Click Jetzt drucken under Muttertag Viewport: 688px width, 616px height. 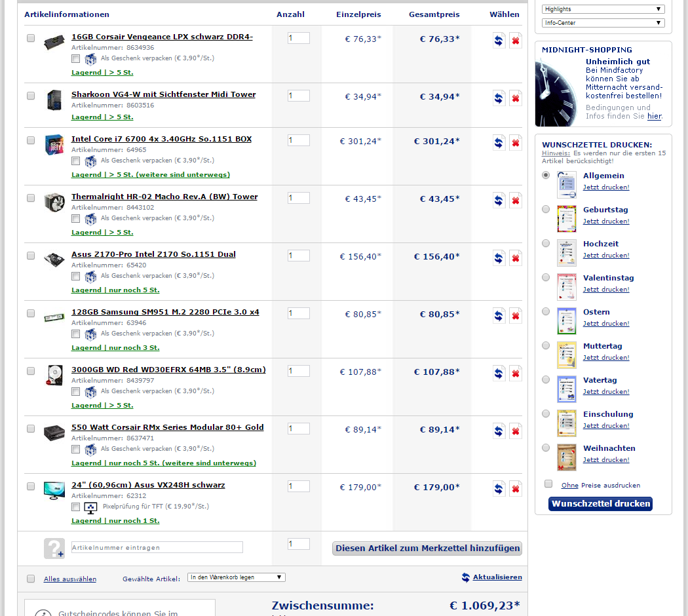point(606,358)
